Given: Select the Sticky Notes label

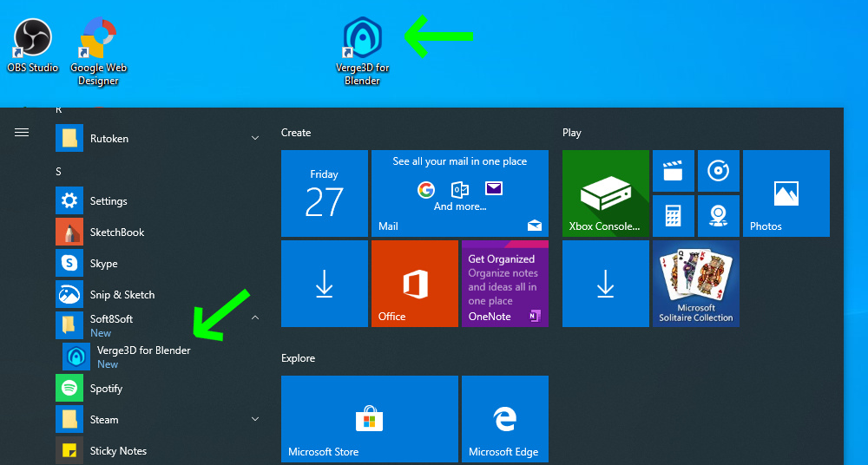Looking at the screenshot, I should [118, 451].
